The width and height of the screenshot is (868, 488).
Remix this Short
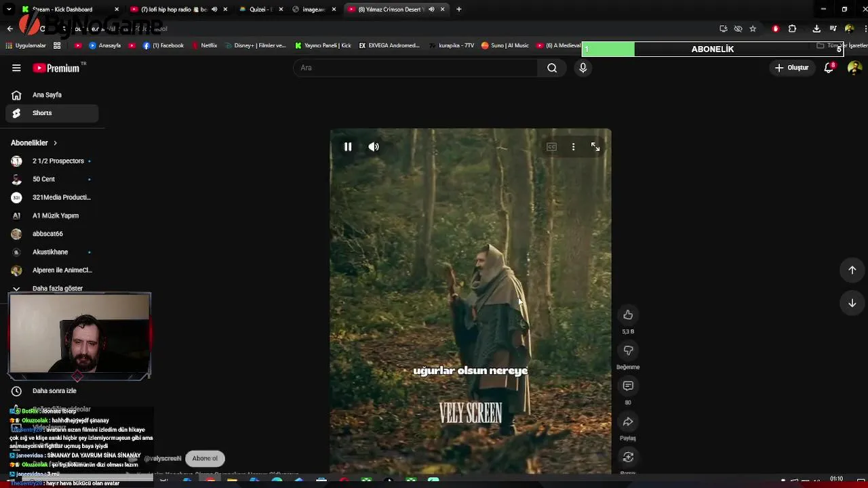coord(628,457)
